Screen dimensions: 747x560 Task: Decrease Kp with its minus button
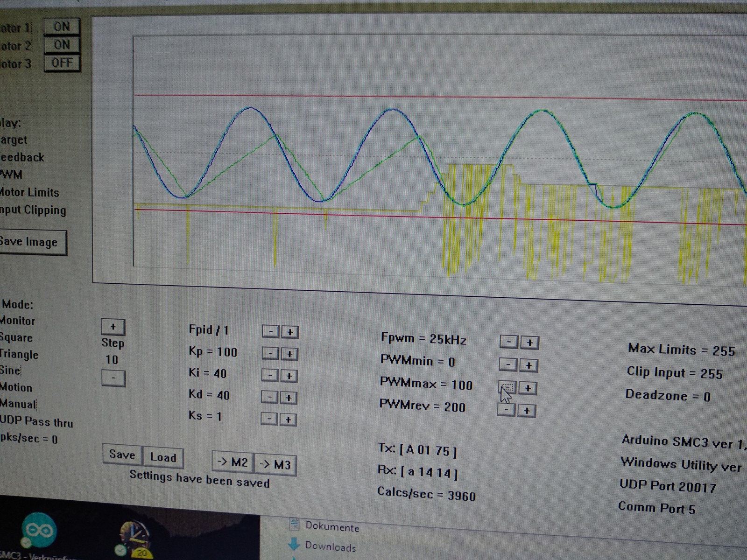[270, 354]
